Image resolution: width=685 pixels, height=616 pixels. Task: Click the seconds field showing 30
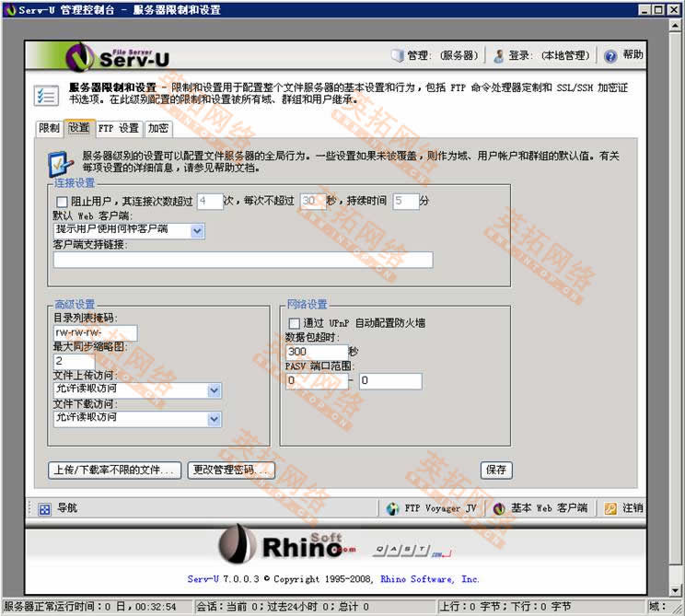(313, 202)
